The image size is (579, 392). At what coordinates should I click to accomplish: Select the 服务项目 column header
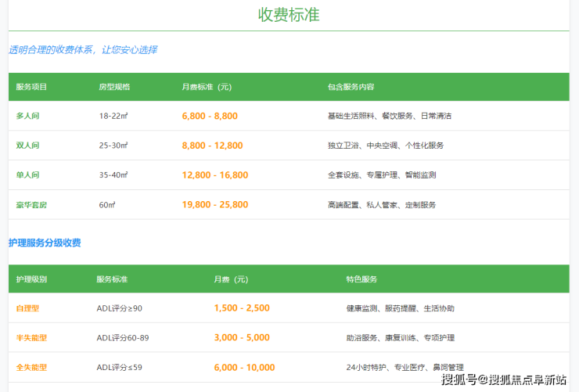pyautogui.click(x=31, y=87)
